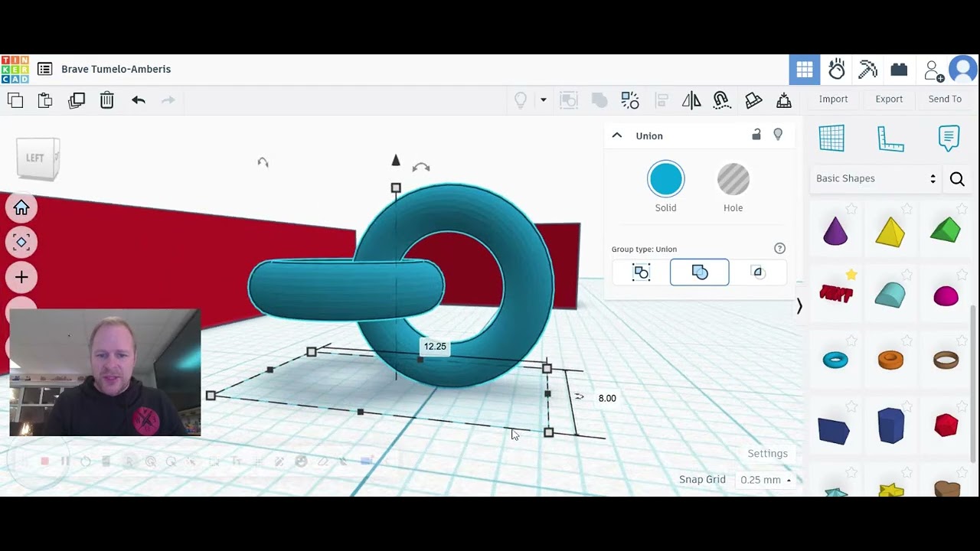This screenshot has height=551, width=980.
Task: Select the Solid color swatch
Action: [x=665, y=180]
